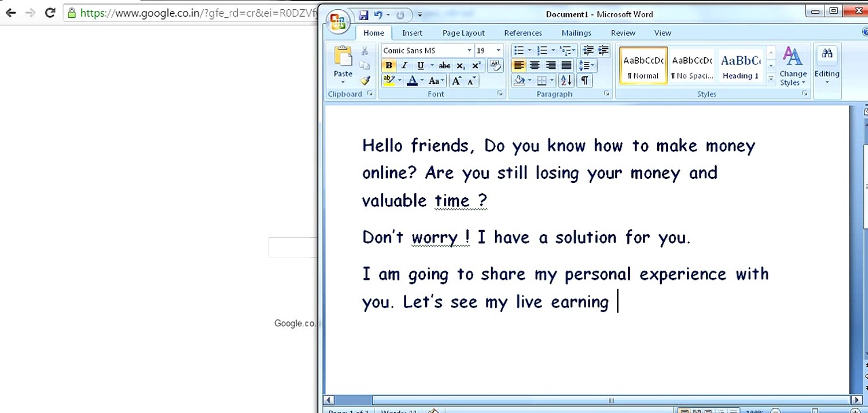Image resolution: width=868 pixels, height=413 pixels.
Task: Click the horizontal scrollbar right arrow in Word
Action: (857, 400)
